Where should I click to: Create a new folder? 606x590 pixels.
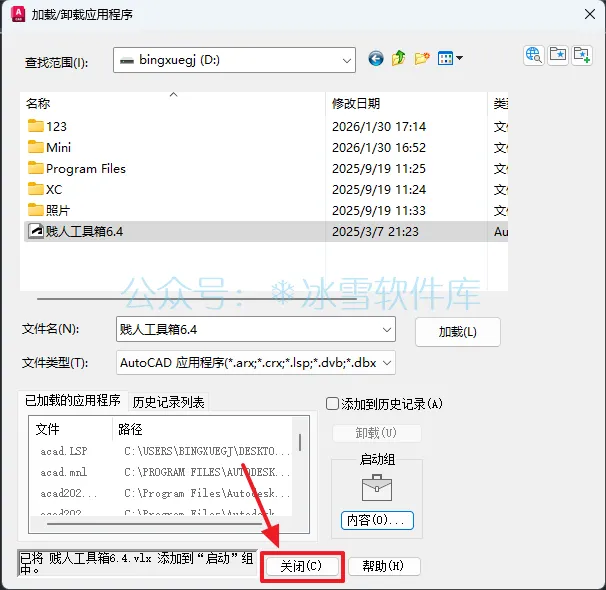422,58
